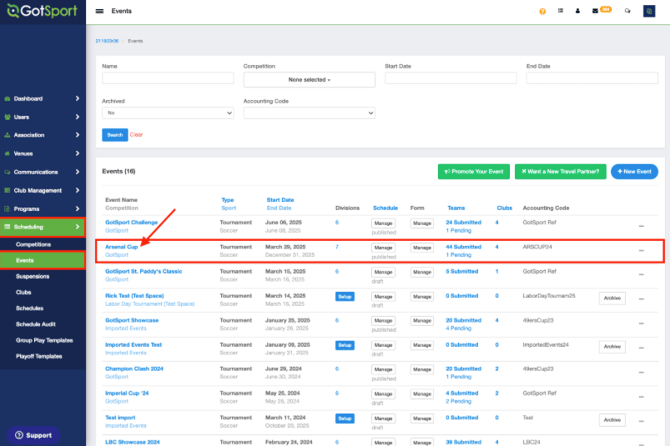This screenshot has height=446, width=670.
Task: Open Group Play Templates in sidebar
Action: pos(44,340)
